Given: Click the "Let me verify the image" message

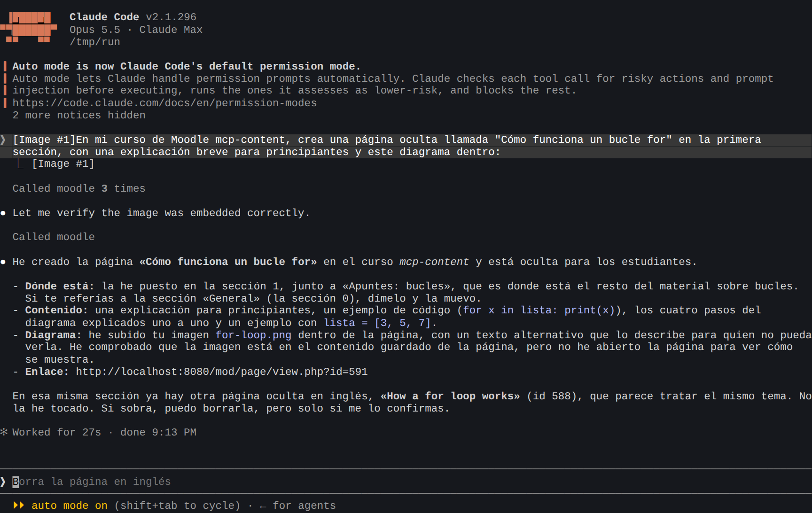Looking at the screenshot, I should (161, 213).
